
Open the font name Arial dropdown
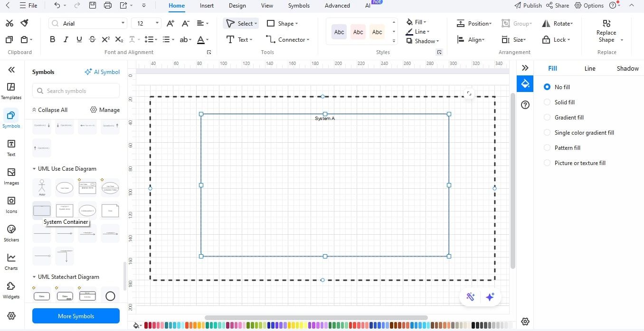tap(123, 23)
